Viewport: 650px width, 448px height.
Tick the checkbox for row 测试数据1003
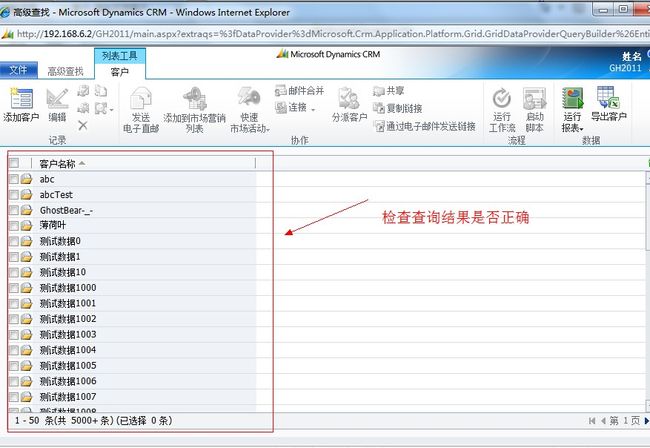(x=14, y=334)
